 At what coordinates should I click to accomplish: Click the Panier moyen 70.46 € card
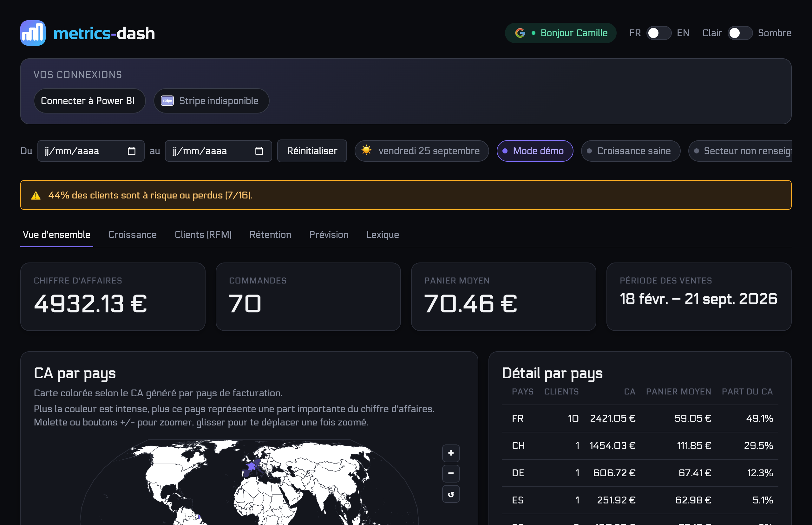pos(503,297)
